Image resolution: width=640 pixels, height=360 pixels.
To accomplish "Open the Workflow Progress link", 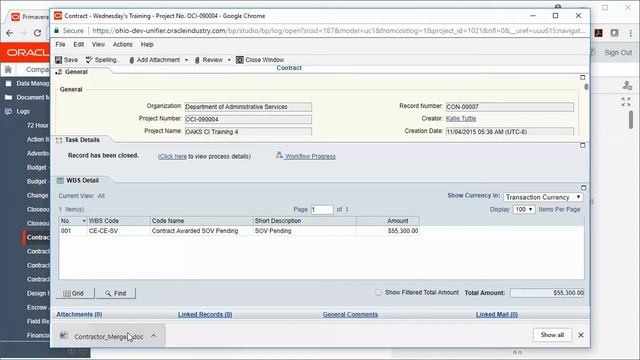I will pos(310,156).
